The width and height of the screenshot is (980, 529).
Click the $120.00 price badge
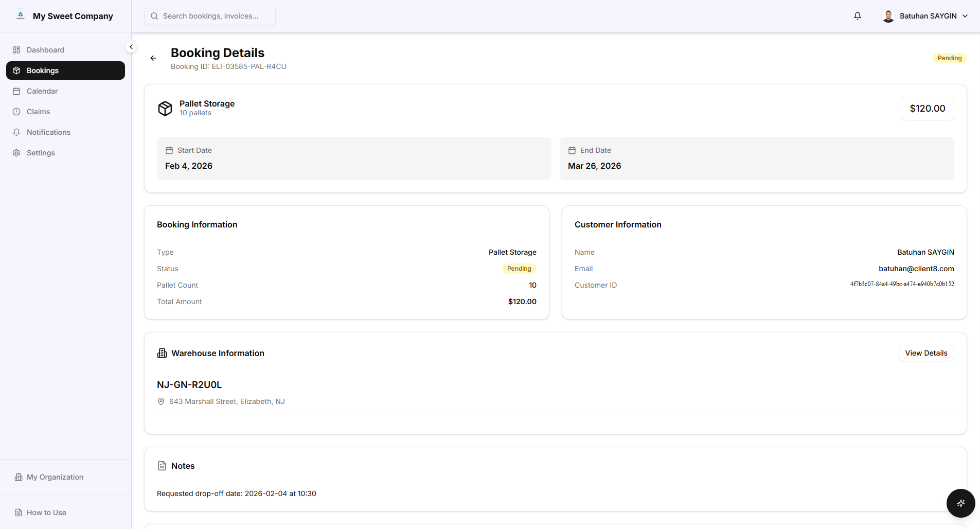(927, 109)
